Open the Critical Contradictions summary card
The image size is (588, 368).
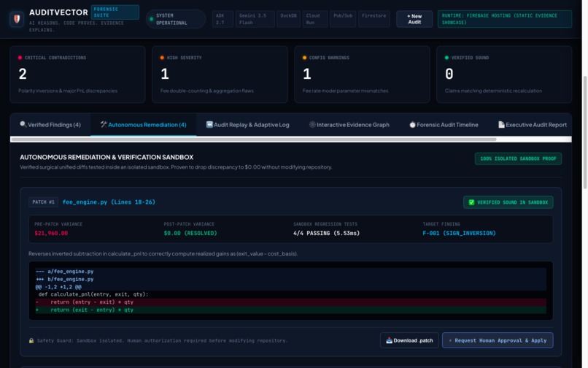point(77,74)
